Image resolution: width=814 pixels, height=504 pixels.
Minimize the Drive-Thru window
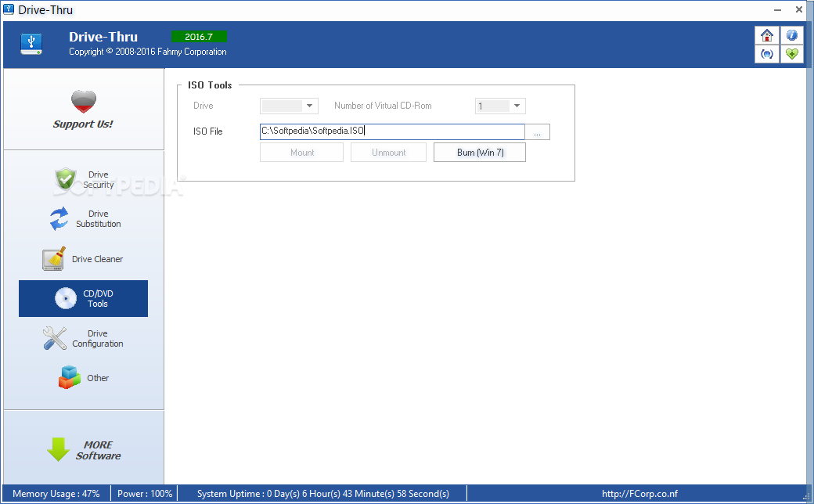777,9
